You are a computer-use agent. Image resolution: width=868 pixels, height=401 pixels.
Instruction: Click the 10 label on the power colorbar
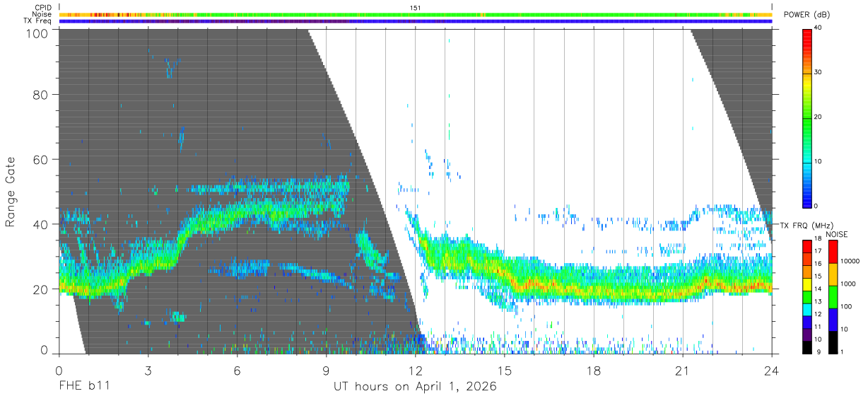pos(818,161)
